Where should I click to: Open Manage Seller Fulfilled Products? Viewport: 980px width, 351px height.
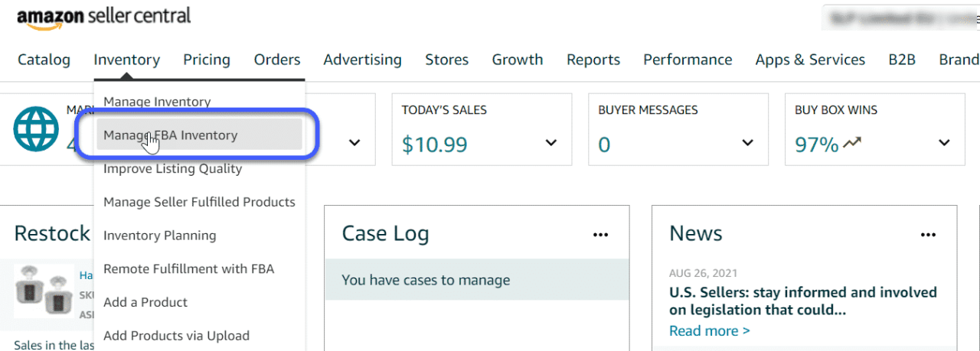tap(199, 202)
